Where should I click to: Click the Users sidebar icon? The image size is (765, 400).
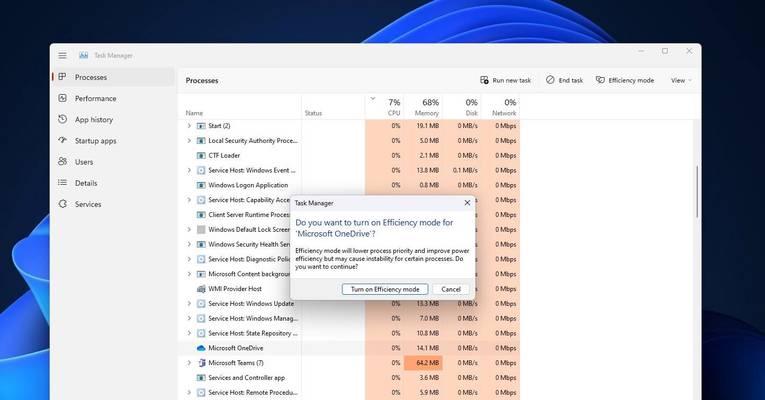click(x=62, y=161)
